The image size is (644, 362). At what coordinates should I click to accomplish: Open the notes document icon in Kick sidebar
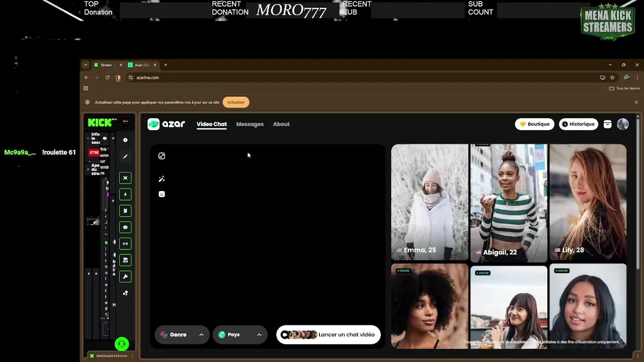[125, 211]
